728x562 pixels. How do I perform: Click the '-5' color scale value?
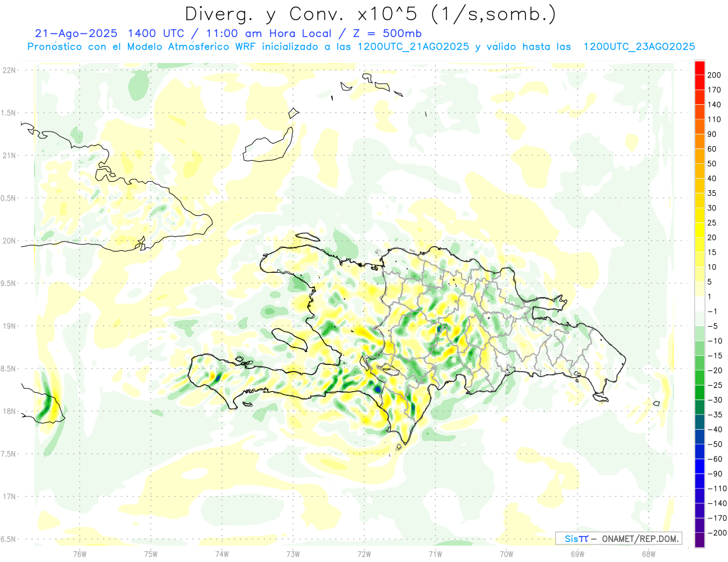712,326
